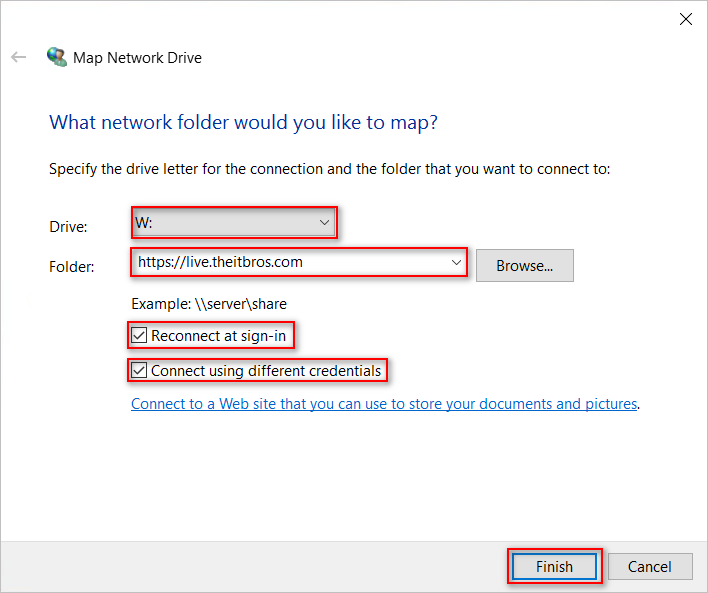
Task: Click the 'Folder:' field label
Action: (x=72, y=267)
